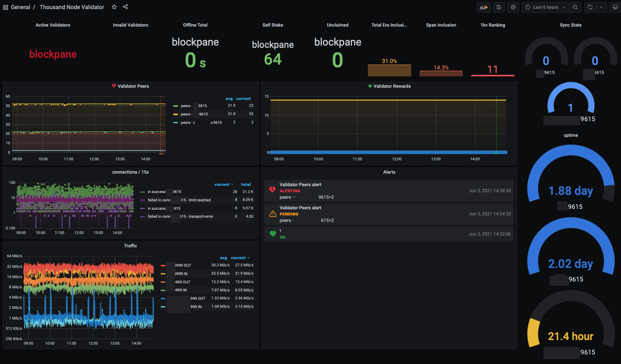Open the Traffic panel title menu

coord(130,246)
